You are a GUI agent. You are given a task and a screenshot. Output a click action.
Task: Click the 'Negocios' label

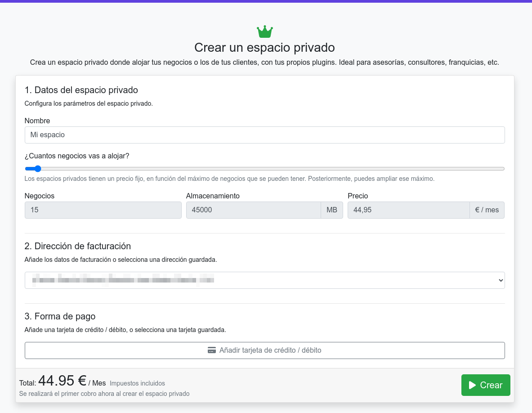point(40,196)
